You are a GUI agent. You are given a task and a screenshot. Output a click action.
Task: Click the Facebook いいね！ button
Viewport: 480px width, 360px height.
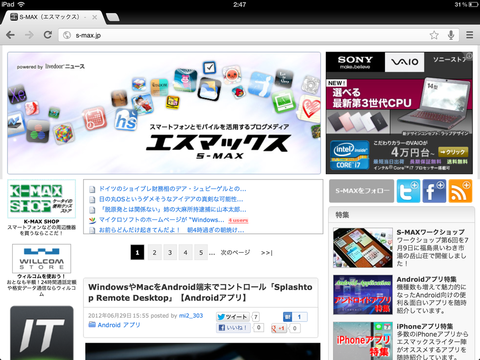point(233,328)
